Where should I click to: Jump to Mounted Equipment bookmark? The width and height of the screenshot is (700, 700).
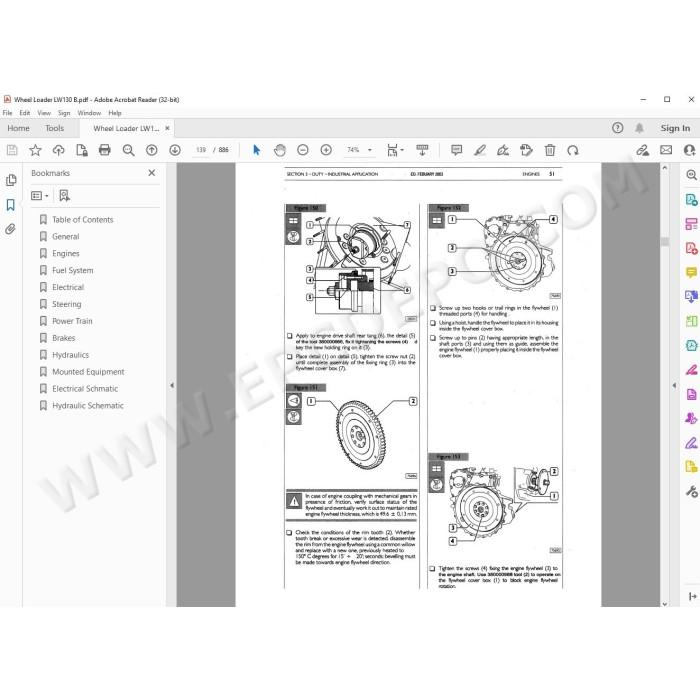pos(88,372)
